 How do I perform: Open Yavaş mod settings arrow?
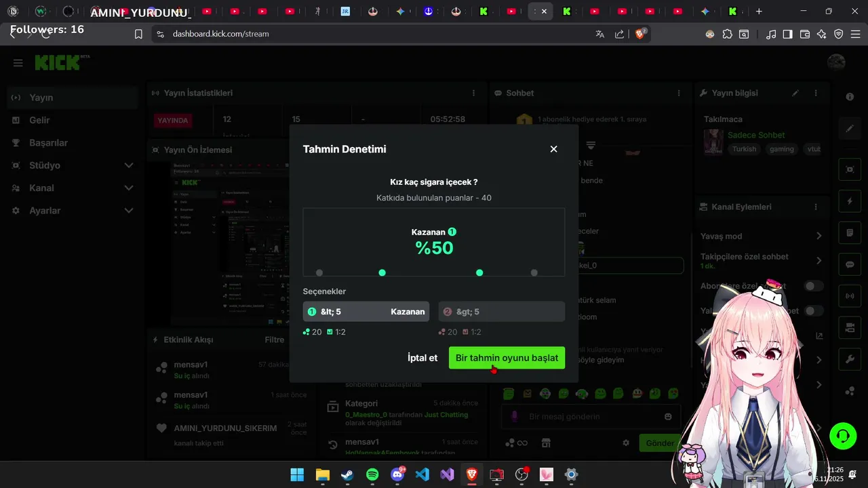818,236
